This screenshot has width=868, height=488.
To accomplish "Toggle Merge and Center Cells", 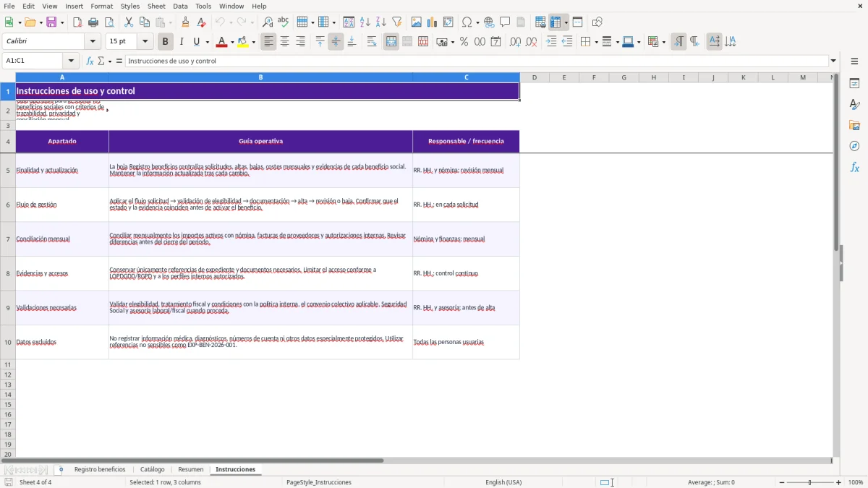I will [391, 42].
